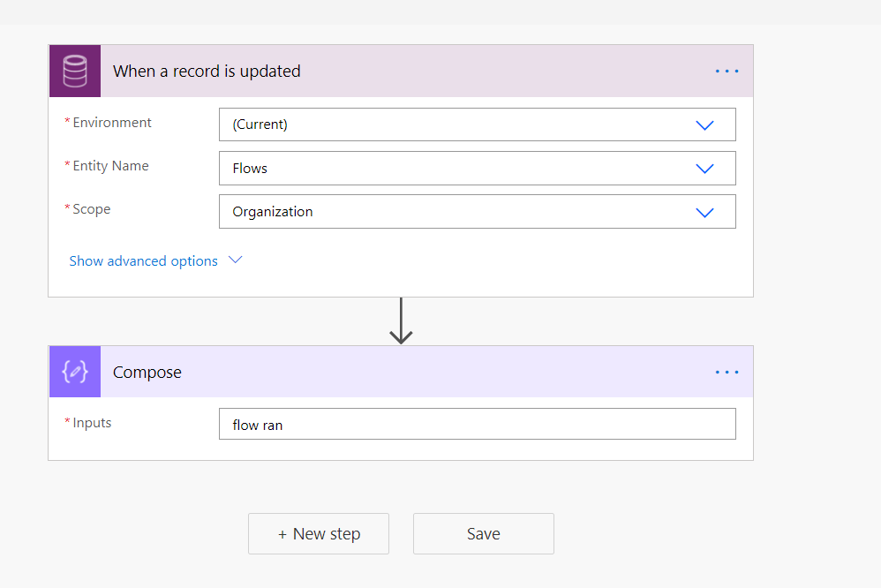The image size is (881, 588).
Task: Click the Dataverse trigger database icon
Action: pos(74,71)
